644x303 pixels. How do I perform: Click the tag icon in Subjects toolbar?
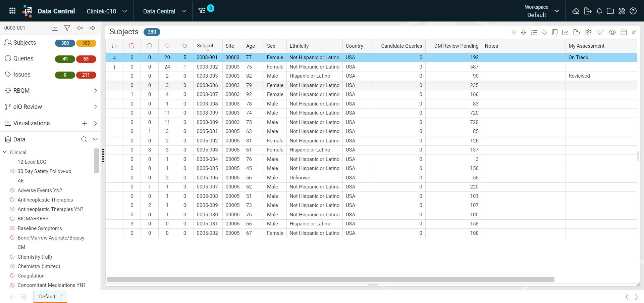click(544, 32)
